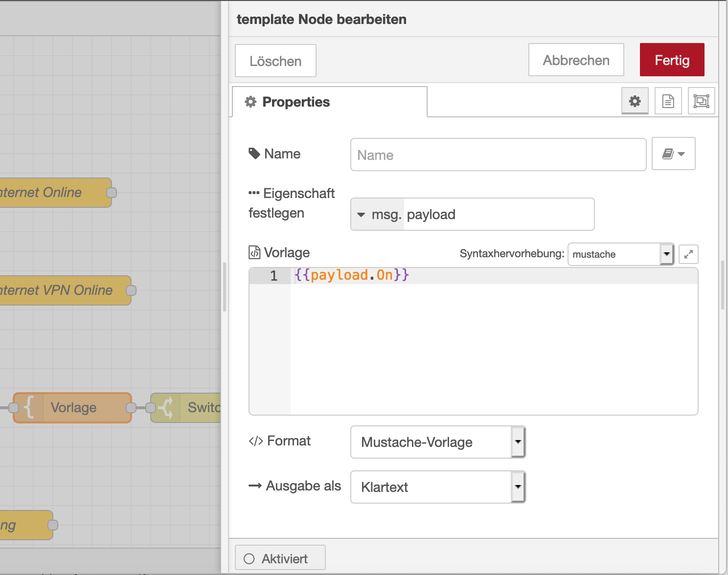This screenshot has height=575, width=728.
Task: Click the output port of Internet VPN Online node
Action: [131, 290]
